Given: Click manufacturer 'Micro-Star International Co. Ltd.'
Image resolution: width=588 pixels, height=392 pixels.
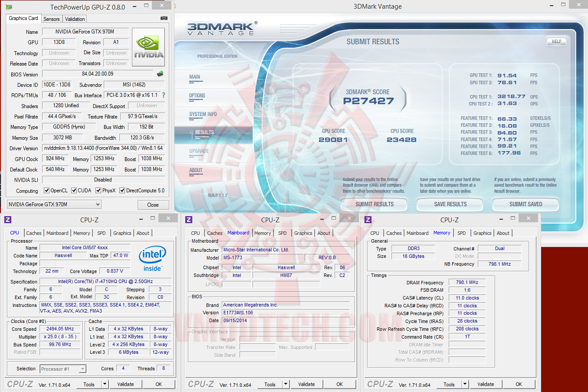Looking at the screenshot, I should pyautogui.click(x=256, y=250).
